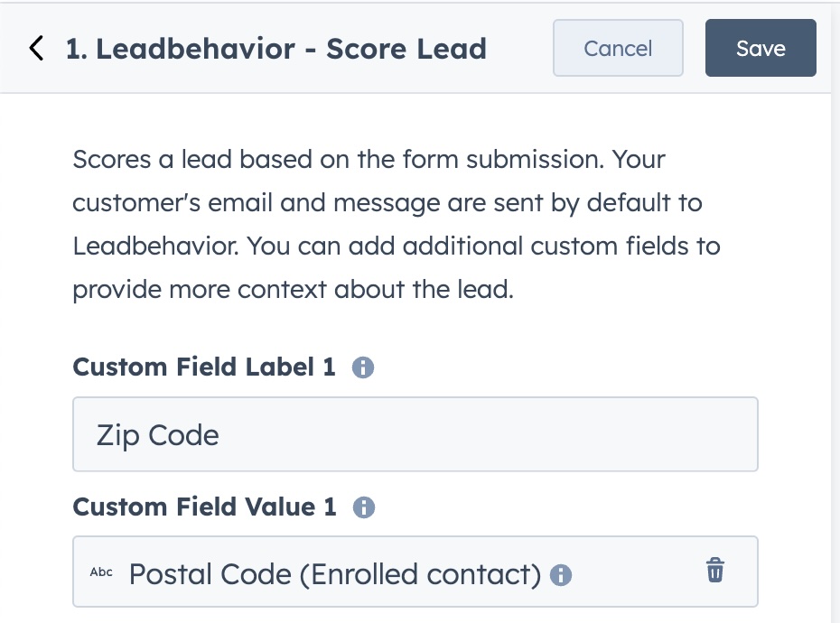The image size is (840, 623).
Task: Open the tooltip for Custom Field Label 1
Action: click(x=362, y=367)
